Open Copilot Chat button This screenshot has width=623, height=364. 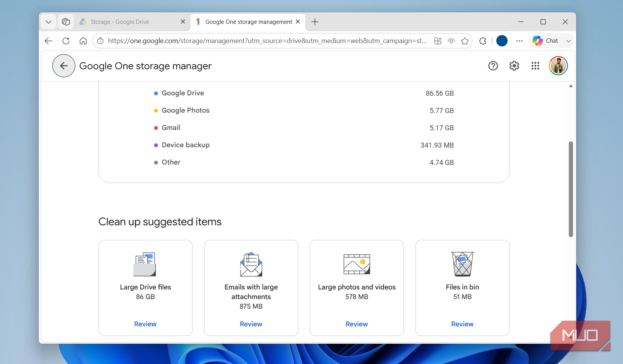[x=546, y=41]
